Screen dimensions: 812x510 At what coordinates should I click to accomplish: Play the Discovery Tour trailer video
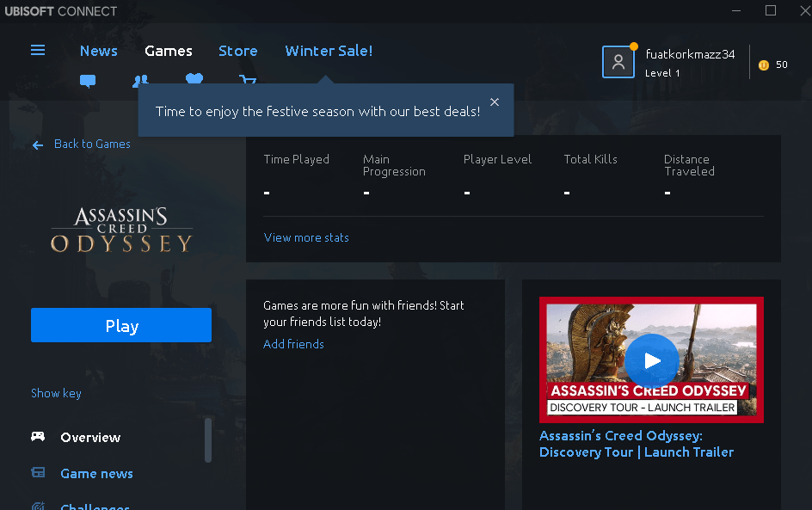(x=651, y=361)
